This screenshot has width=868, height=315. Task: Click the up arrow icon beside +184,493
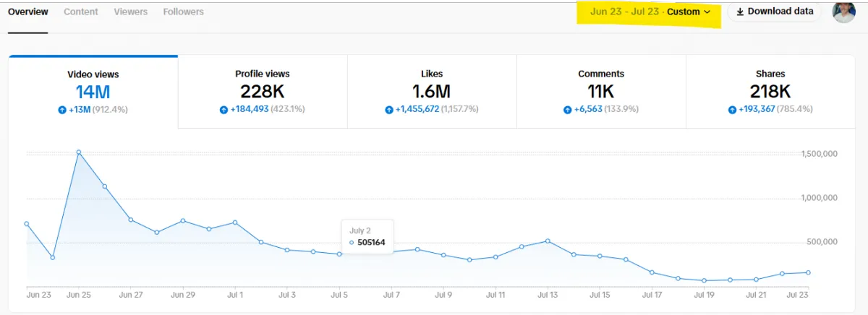click(x=224, y=110)
